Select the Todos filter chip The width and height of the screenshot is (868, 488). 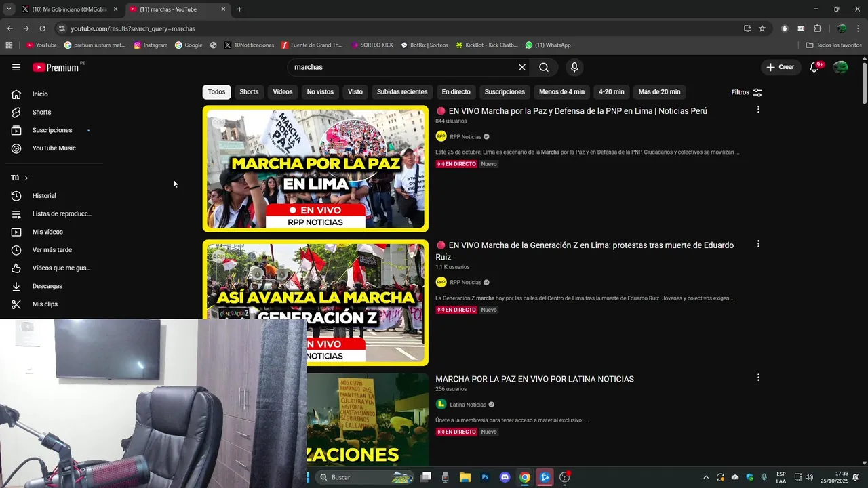216,92
